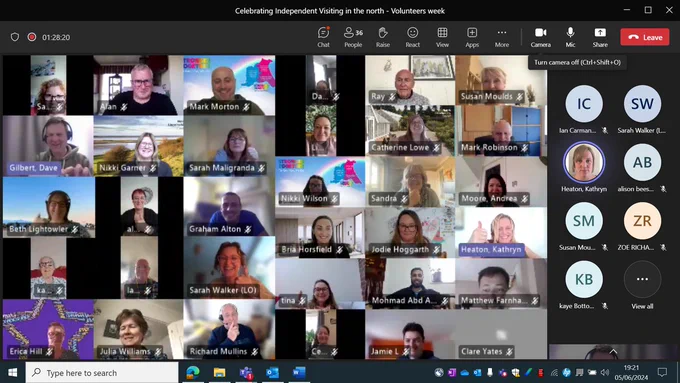Select Heaton, Kathryn's photo avatar in sidebar

584,162
